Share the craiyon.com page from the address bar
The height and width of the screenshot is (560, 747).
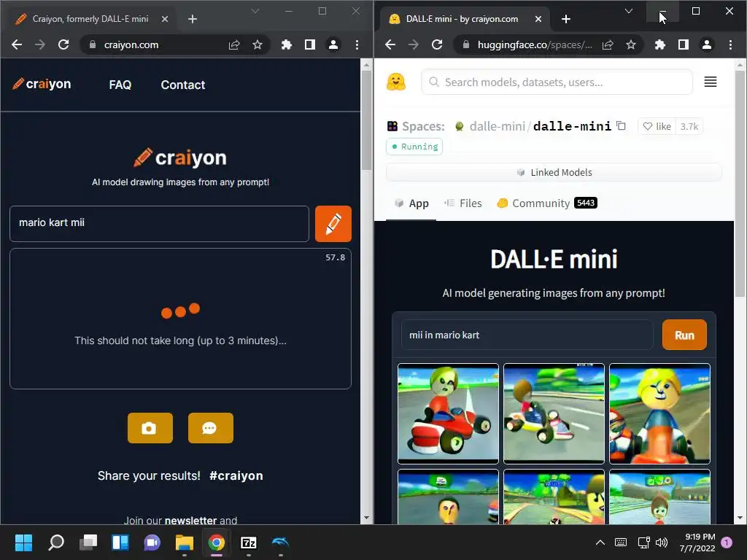pos(234,44)
